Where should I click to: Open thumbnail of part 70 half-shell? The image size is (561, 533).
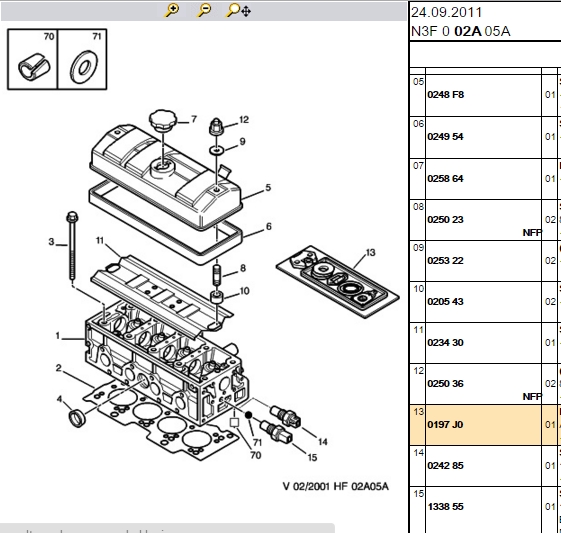coord(33,59)
